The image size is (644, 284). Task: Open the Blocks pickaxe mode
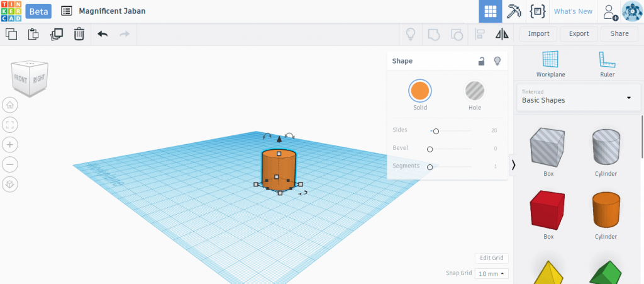[514, 11]
